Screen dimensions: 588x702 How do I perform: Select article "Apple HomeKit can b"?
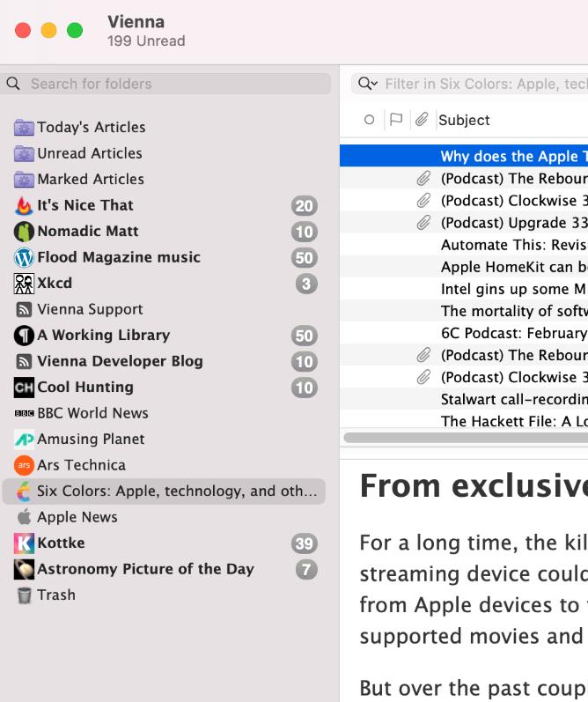pyautogui.click(x=464, y=266)
